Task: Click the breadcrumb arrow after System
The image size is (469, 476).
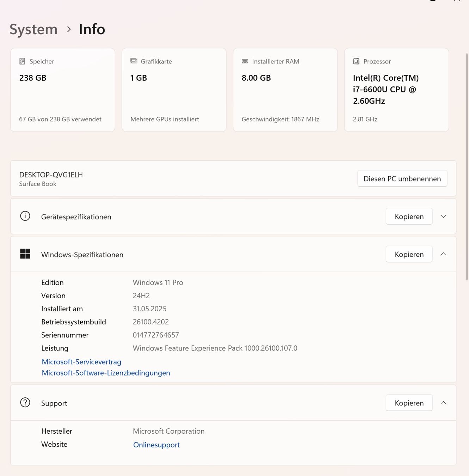Action: (x=69, y=29)
